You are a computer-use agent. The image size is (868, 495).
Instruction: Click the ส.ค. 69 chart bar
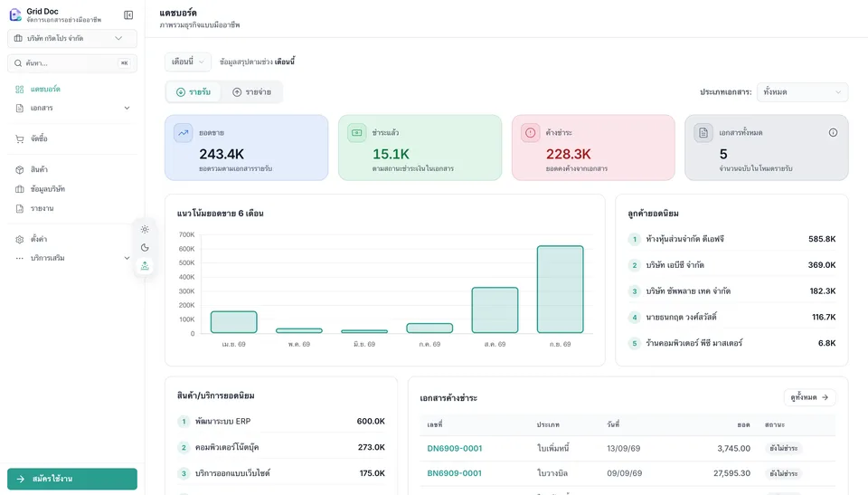coord(495,309)
